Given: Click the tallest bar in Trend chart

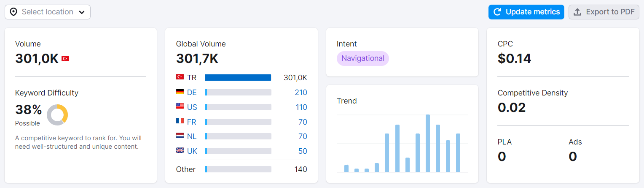Looking at the screenshot, I should click(x=428, y=143).
